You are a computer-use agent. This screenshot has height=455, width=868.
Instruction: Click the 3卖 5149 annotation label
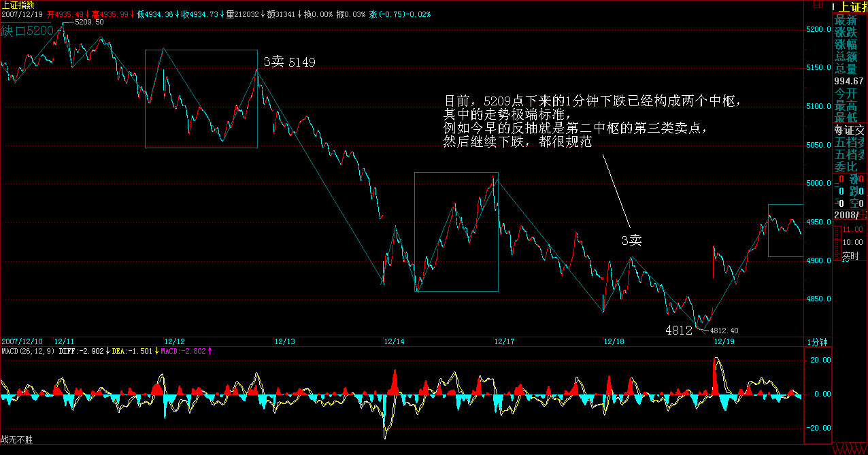[x=289, y=63]
